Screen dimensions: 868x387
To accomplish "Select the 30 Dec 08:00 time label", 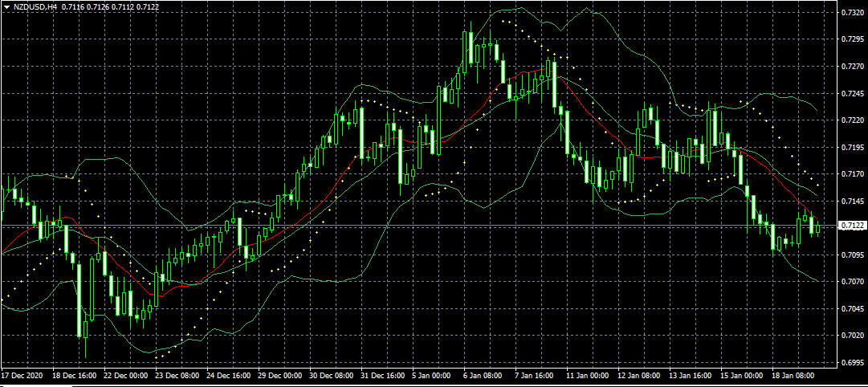I will 332,375.
